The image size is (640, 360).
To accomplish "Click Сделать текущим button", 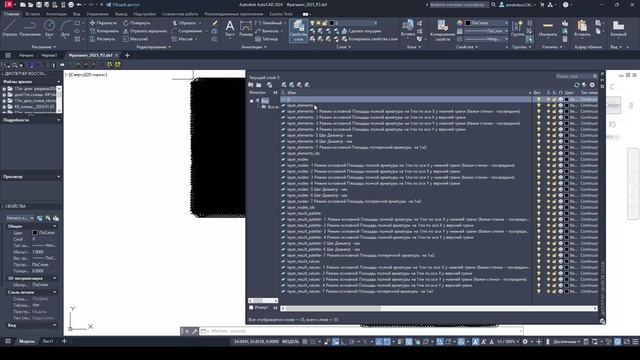I will pos(361,31).
